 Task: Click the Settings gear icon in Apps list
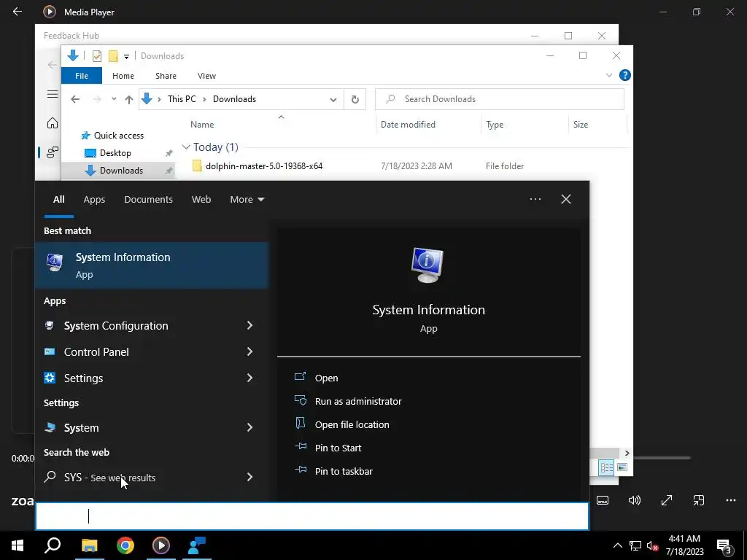point(50,378)
